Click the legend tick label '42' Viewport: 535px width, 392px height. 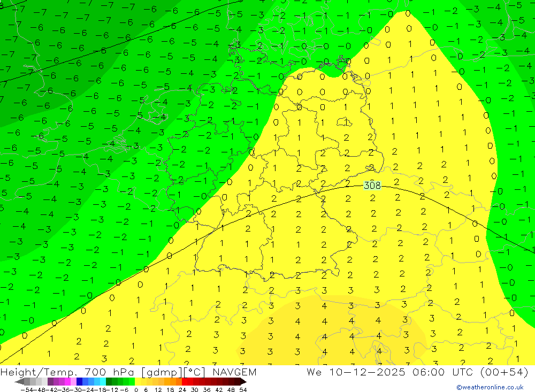click(219, 390)
